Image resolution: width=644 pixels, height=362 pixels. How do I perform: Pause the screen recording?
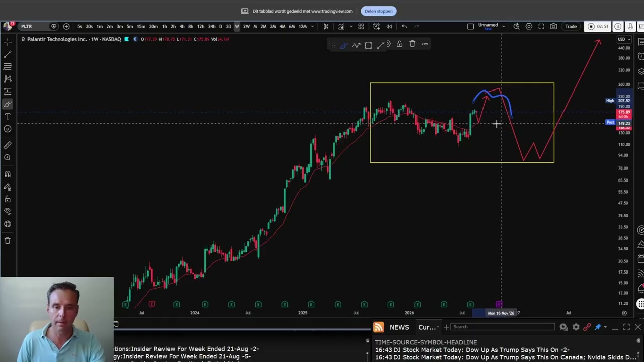click(x=618, y=26)
